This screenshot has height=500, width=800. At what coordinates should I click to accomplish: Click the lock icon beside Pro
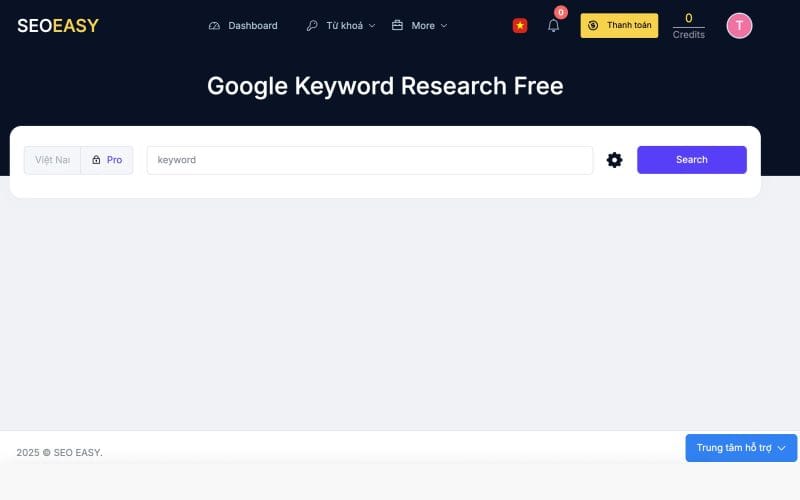(x=96, y=160)
